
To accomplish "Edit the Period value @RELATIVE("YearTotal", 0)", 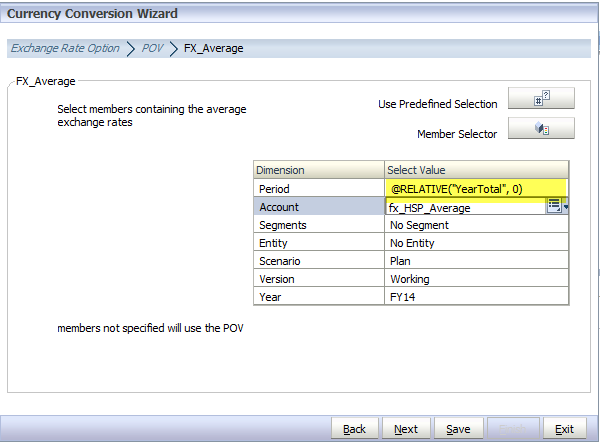I will (476, 189).
